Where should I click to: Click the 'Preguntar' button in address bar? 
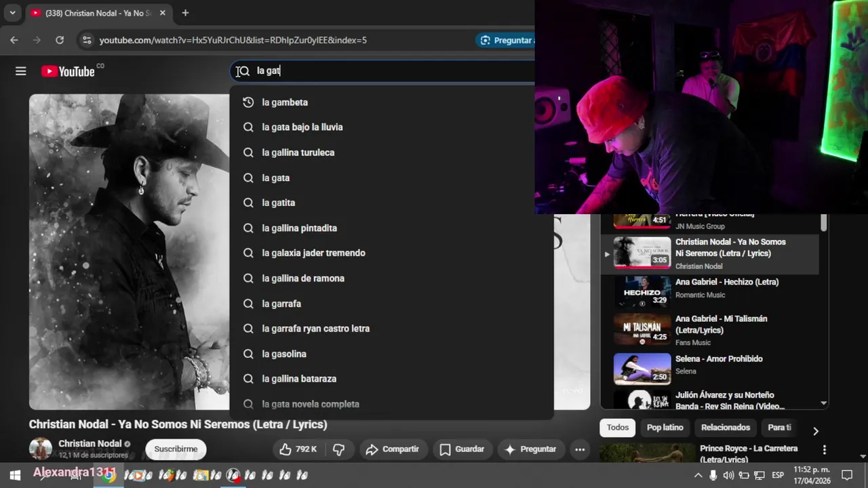[x=506, y=40]
